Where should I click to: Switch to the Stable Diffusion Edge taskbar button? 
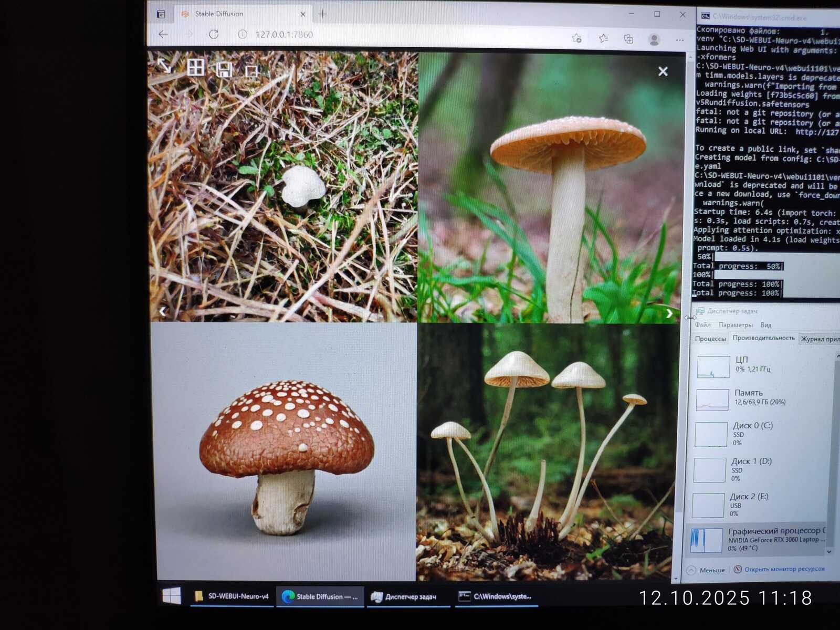point(320,596)
